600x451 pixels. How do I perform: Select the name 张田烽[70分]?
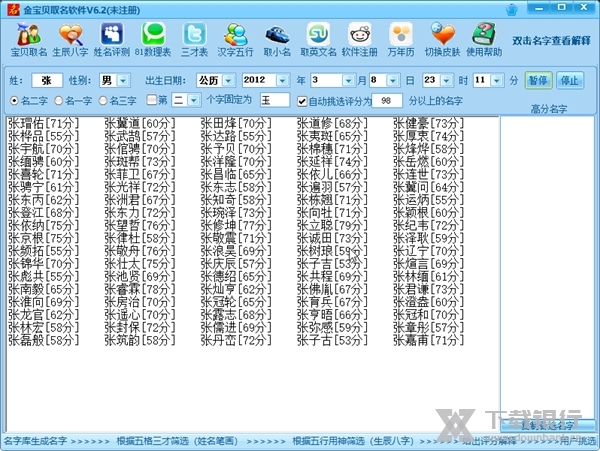click(236, 124)
